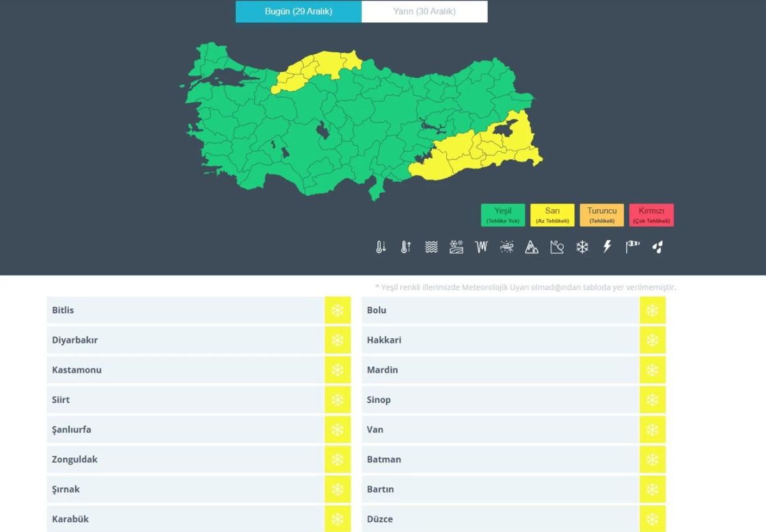This screenshot has width=766, height=532.
Task: Open the Yarın (30 Aralık) tab
Action: pos(424,11)
